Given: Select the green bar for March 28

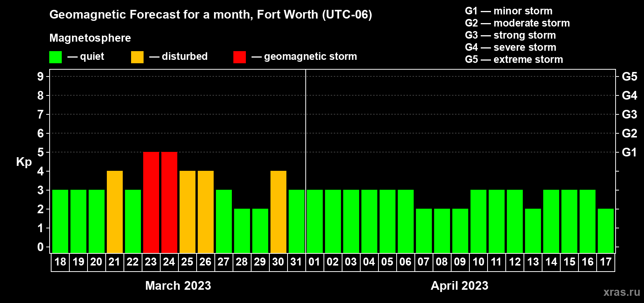Looking at the screenshot, I should (x=242, y=231).
